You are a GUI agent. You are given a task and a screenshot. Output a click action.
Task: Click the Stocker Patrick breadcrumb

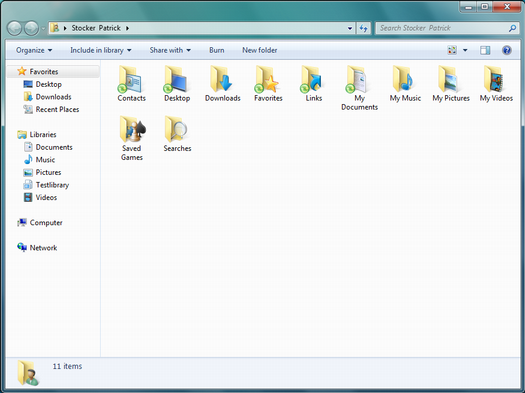(x=96, y=28)
